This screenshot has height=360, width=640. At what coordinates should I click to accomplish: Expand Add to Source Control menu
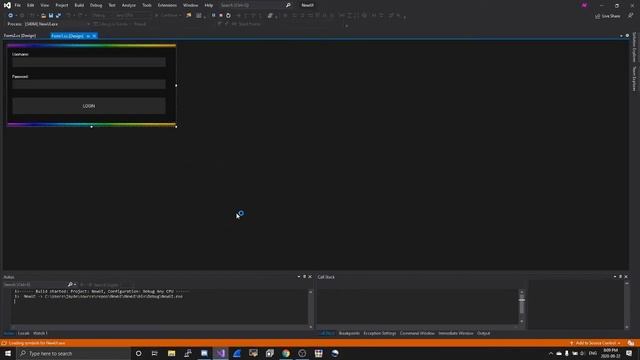(596, 343)
